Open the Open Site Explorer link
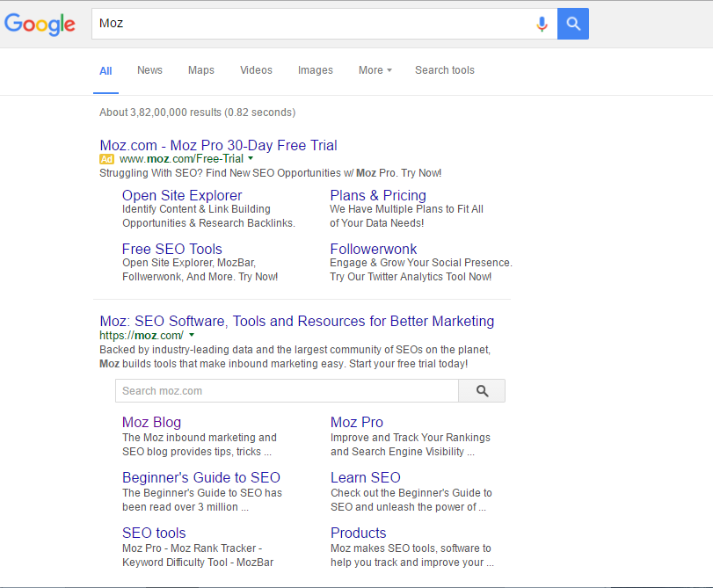This screenshot has width=713, height=588. (x=182, y=195)
